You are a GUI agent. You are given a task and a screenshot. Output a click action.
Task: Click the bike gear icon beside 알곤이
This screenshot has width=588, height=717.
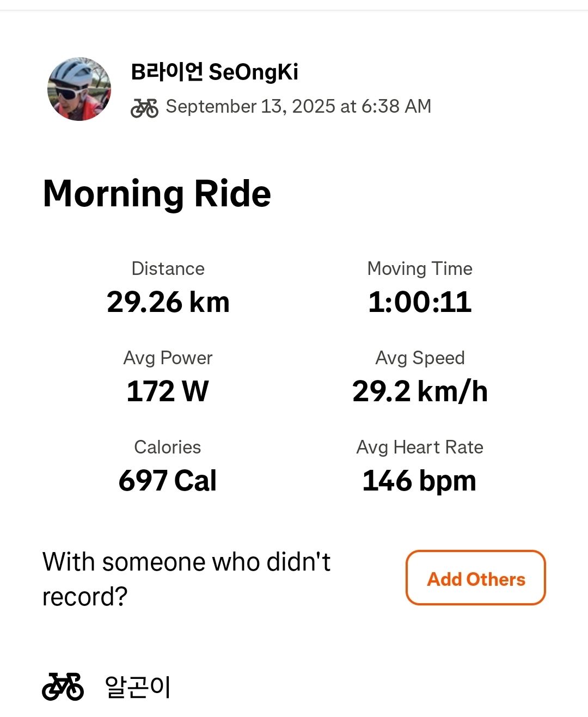(x=63, y=686)
